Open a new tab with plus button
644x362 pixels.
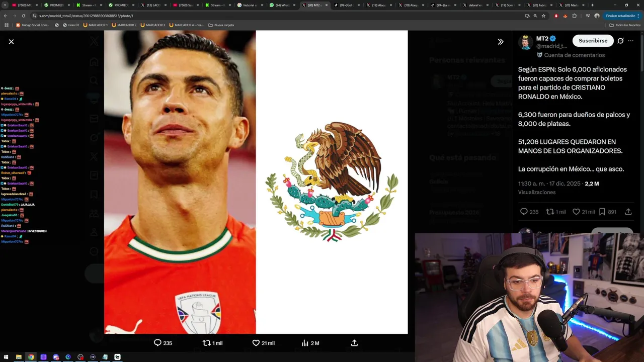[592, 5]
